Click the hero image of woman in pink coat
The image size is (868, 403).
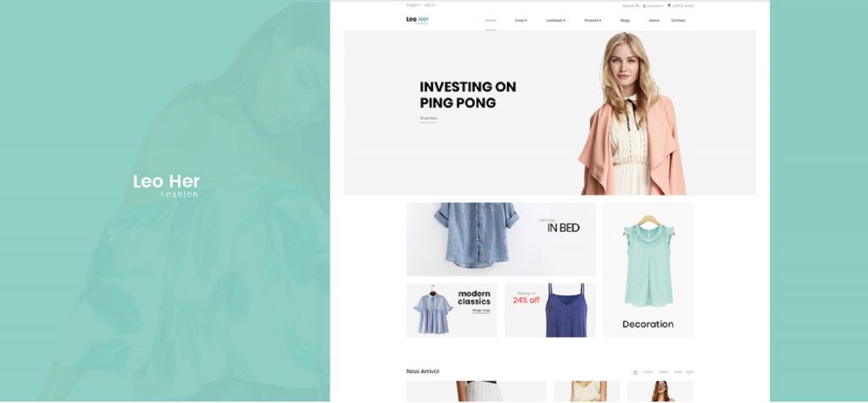click(632, 113)
